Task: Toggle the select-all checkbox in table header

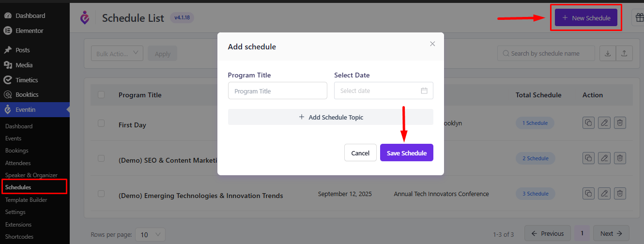Action: 101,94
